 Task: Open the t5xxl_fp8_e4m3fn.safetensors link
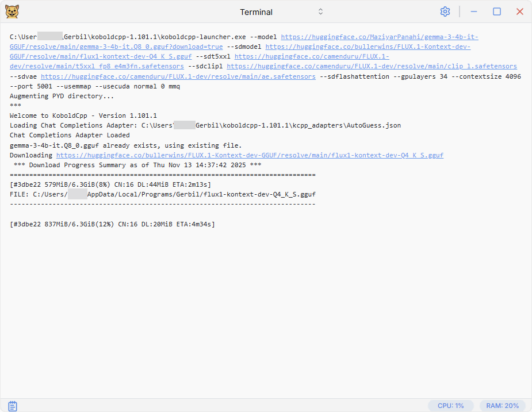pos(97,67)
